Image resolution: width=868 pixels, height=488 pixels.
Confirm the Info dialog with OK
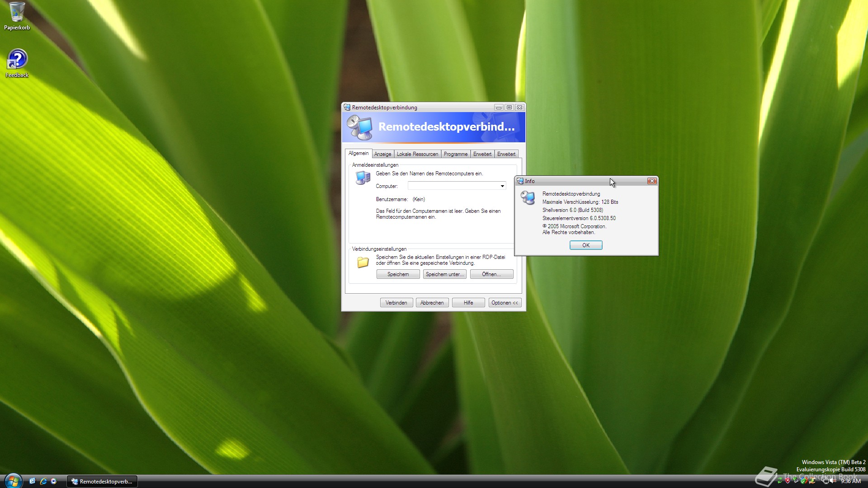[585, 245]
